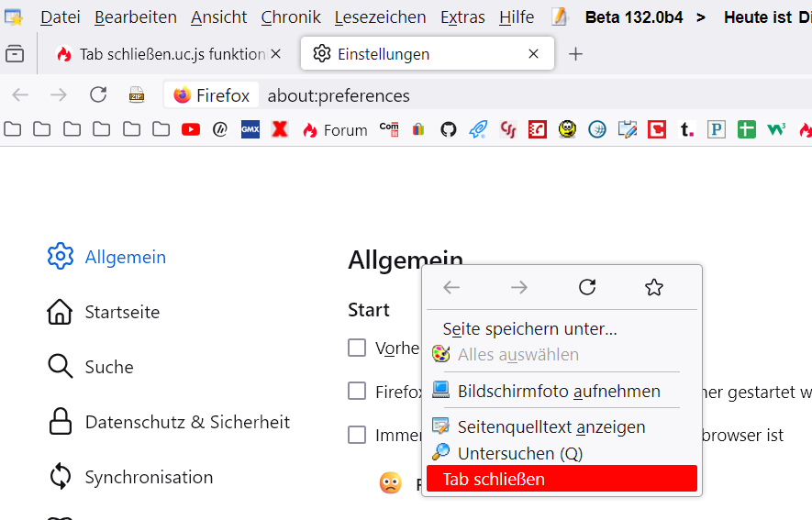
Task: Click the GMX bookmark icon
Action: pos(250,129)
